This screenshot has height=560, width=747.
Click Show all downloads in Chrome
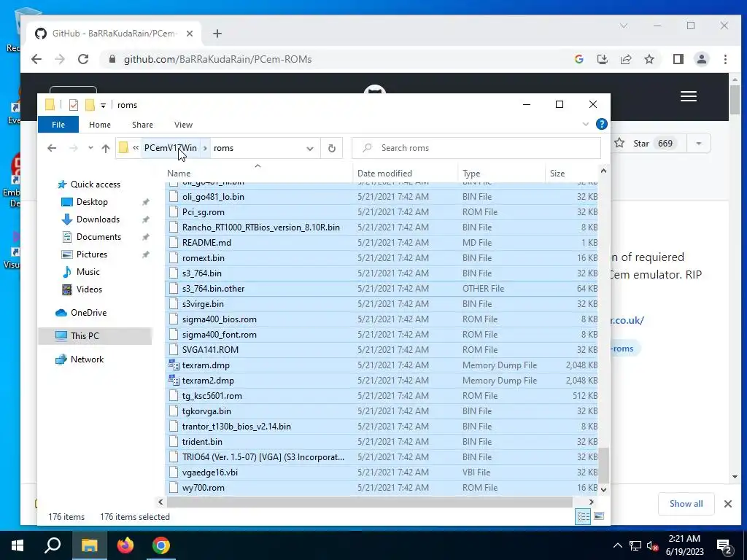[686, 504]
